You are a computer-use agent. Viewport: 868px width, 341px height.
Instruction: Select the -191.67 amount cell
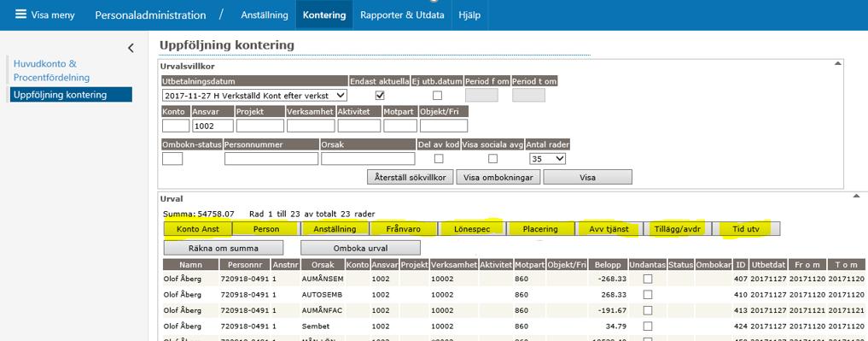pyautogui.click(x=608, y=310)
